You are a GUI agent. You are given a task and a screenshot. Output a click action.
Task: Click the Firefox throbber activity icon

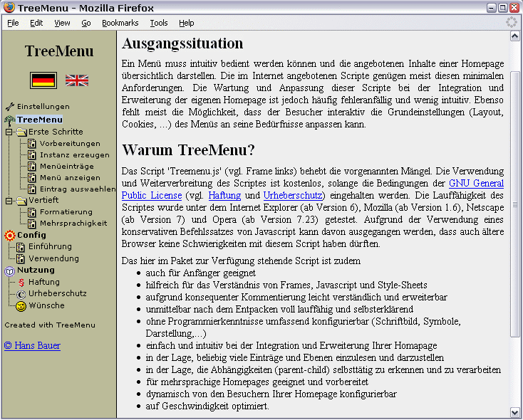(512, 22)
